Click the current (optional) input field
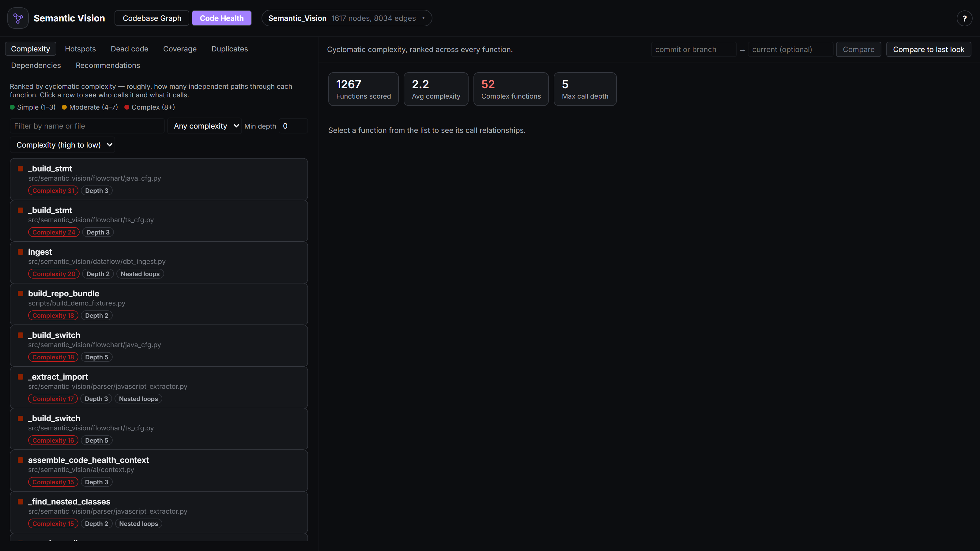Image resolution: width=980 pixels, height=551 pixels. pyautogui.click(x=790, y=49)
